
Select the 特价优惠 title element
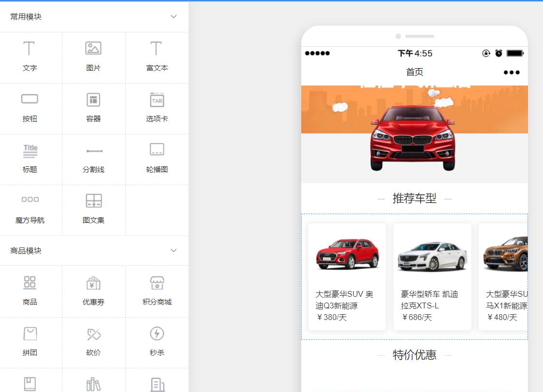tap(414, 355)
